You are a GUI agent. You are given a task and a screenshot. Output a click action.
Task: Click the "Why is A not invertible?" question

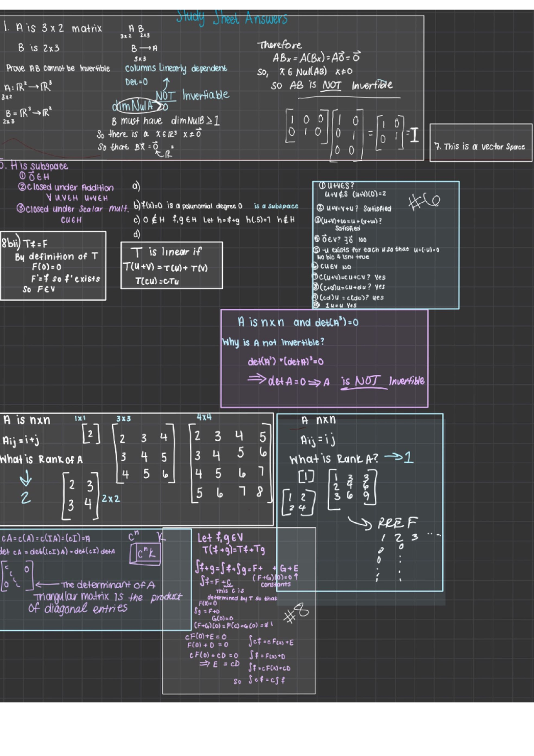click(x=273, y=342)
